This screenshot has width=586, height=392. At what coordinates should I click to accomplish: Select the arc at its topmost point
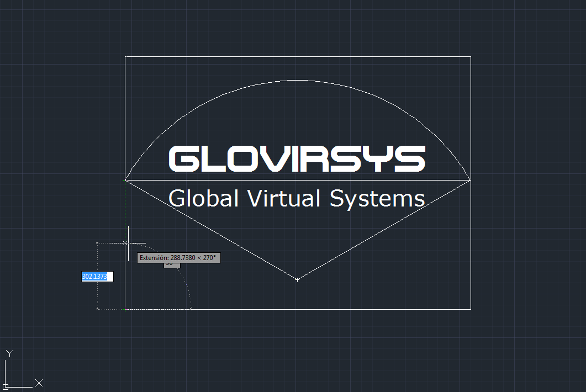[298, 81]
